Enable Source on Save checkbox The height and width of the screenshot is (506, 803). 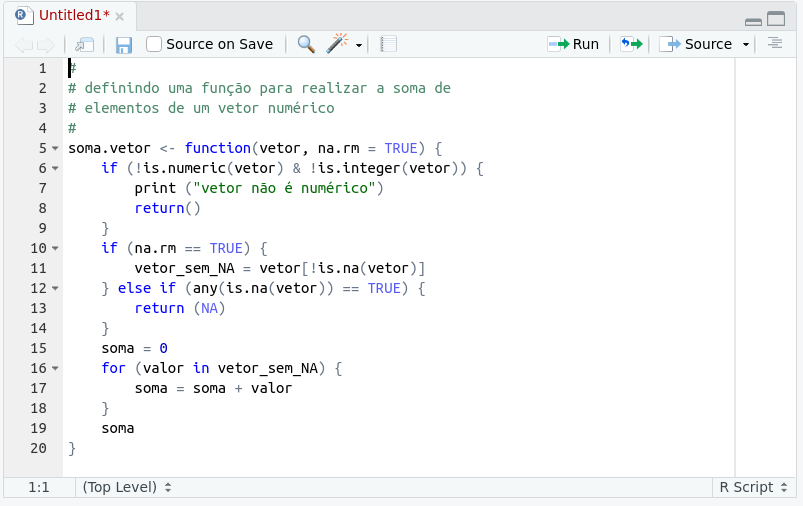(154, 44)
